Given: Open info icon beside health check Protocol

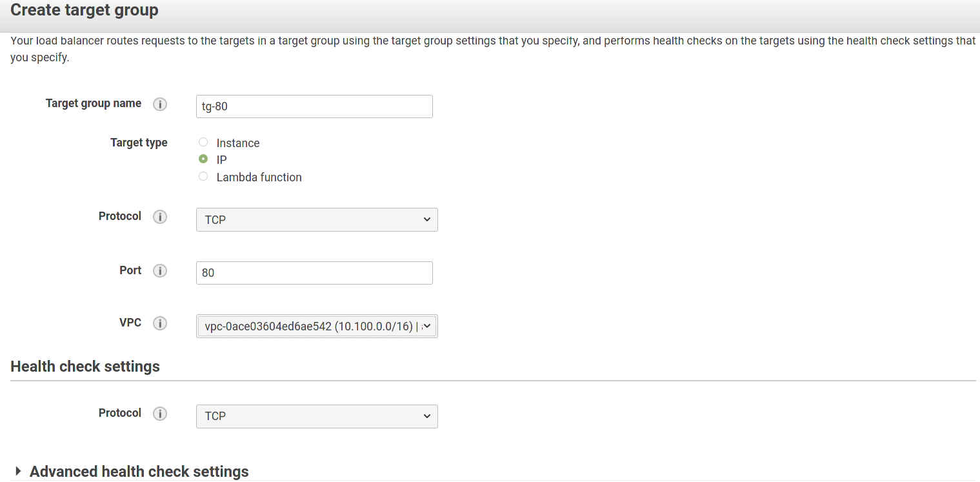Looking at the screenshot, I should pos(160,414).
